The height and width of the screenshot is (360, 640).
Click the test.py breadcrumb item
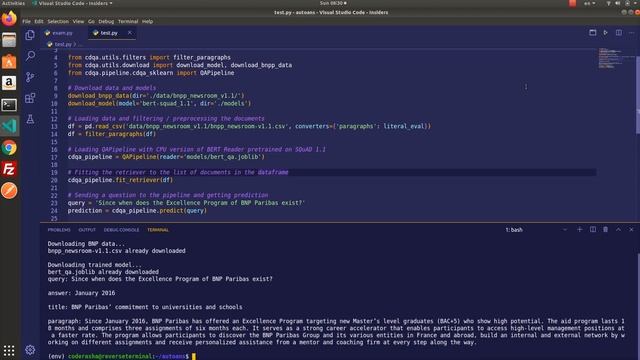coord(63,44)
